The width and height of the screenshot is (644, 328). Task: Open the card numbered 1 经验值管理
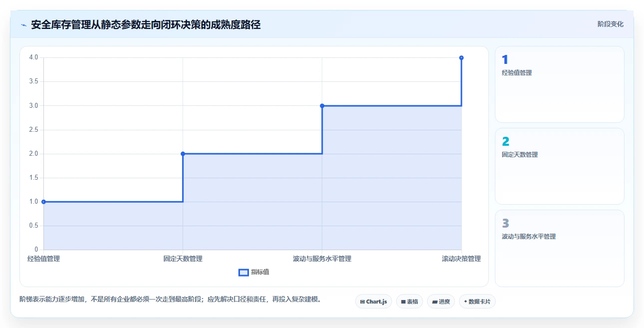click(x=559, y=84)
